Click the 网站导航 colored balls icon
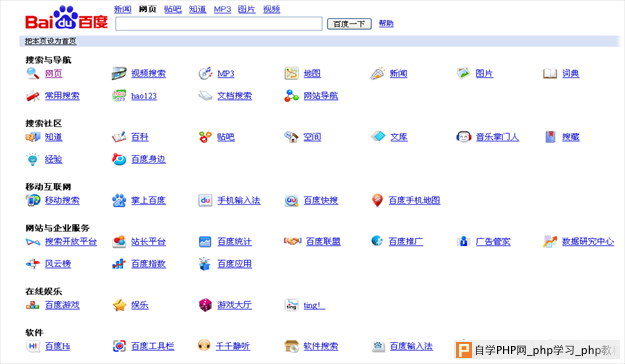 (x=291, y=96)
